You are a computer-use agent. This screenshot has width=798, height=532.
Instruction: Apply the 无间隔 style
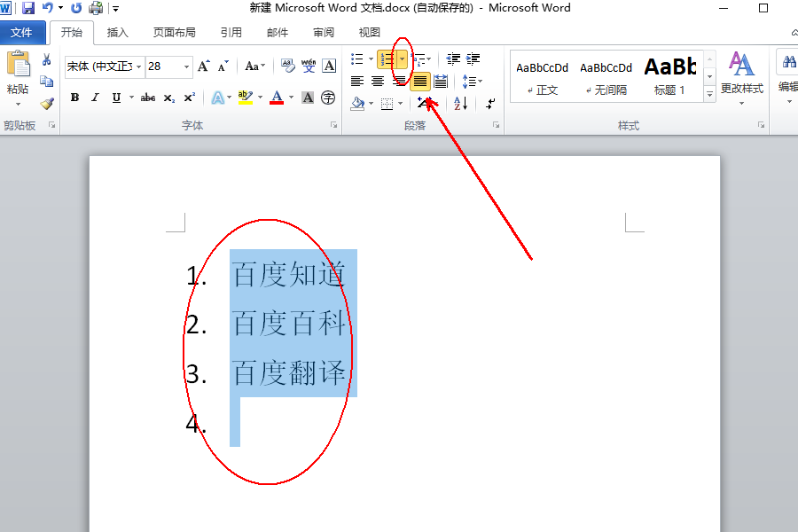point(606,77)
